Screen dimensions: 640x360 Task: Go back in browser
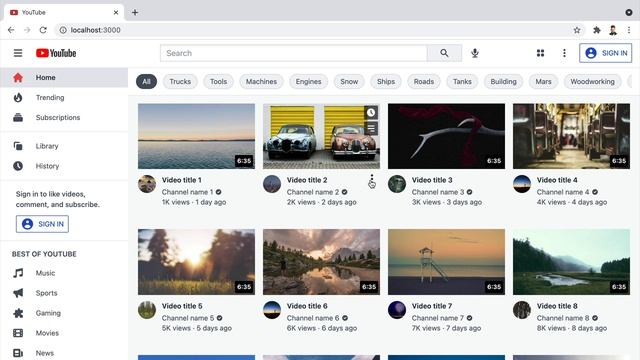pyautogui.click(x=11, y=30)
